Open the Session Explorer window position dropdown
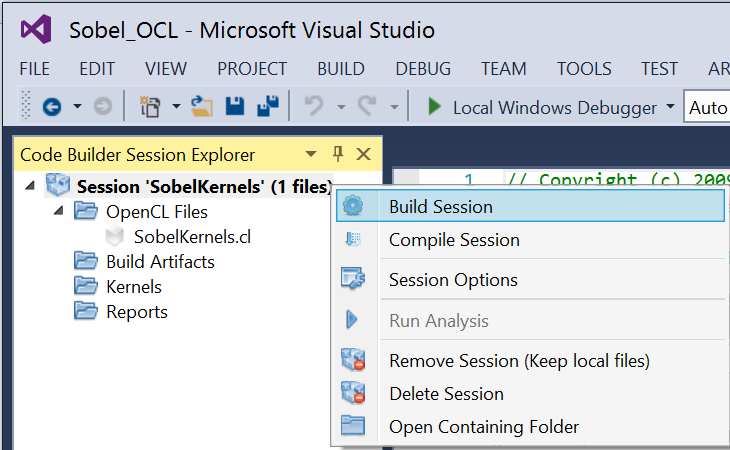Image resolution: width=730 pixels, height=450 pixels. [311, 155]
